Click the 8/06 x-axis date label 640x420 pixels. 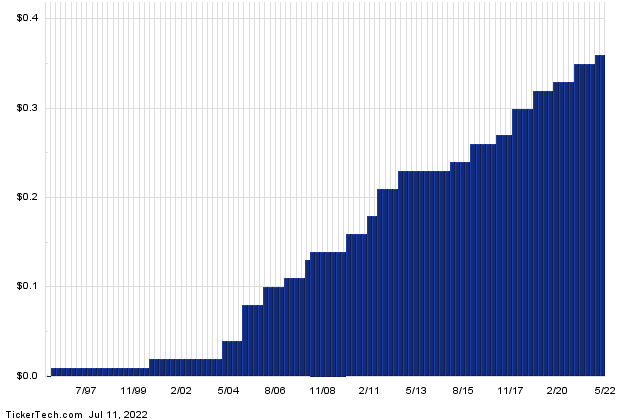pos(275,391)
